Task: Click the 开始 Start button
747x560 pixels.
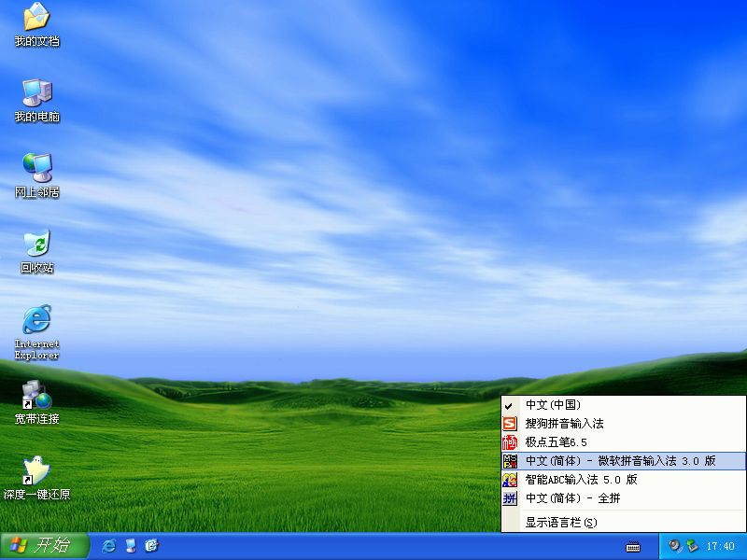Action: 45,546
